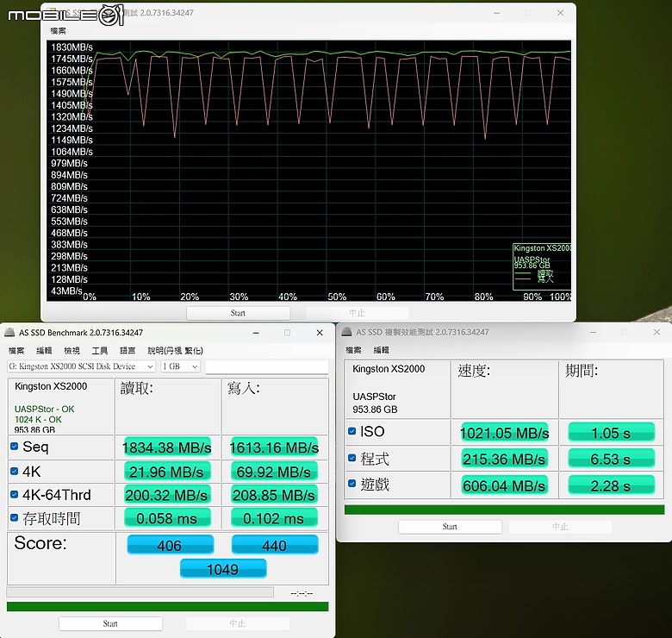Toggle the 4K-64Thrd test checkbox

coord(14,494)
